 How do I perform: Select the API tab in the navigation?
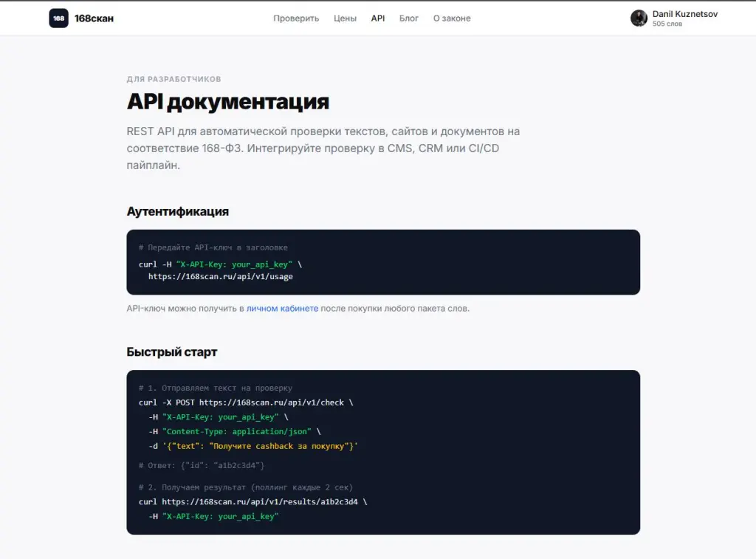pos(377,18)
